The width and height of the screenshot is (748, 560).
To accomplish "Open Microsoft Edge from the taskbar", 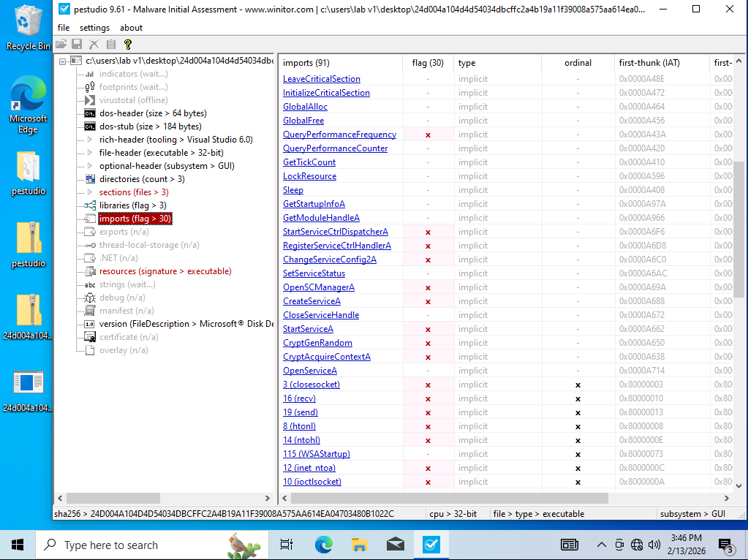I will tap(324, 545).
